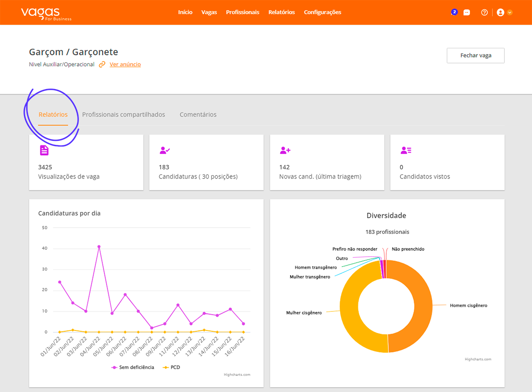Click the Outro chart label
The height and width of the screenshot is (392, 532).
click(342, 258)
